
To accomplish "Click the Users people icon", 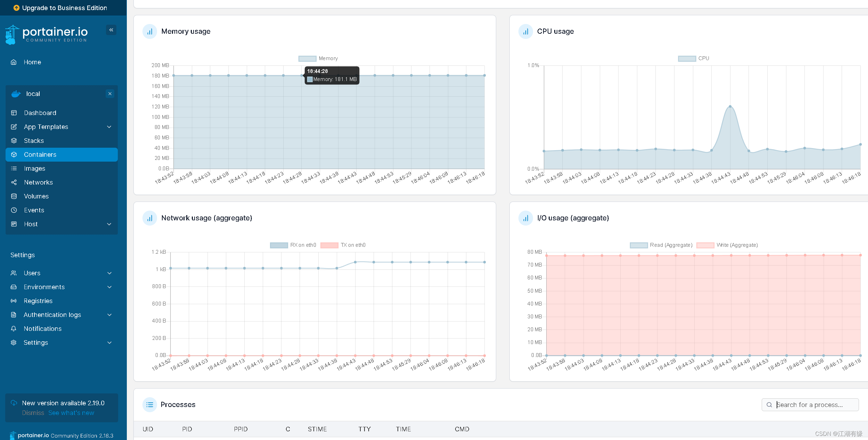I will pyautogui.click(x=14, y=273).
